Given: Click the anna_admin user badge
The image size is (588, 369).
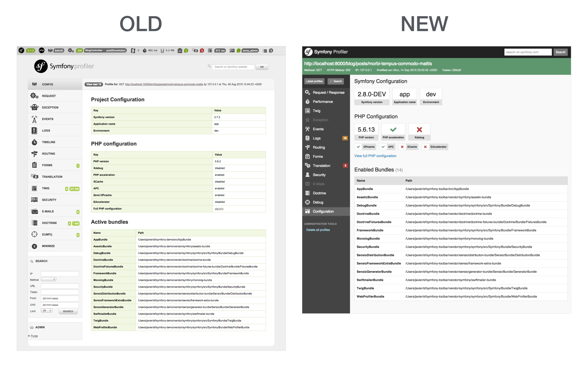Looking at the screenshot, I should (250, 51).
